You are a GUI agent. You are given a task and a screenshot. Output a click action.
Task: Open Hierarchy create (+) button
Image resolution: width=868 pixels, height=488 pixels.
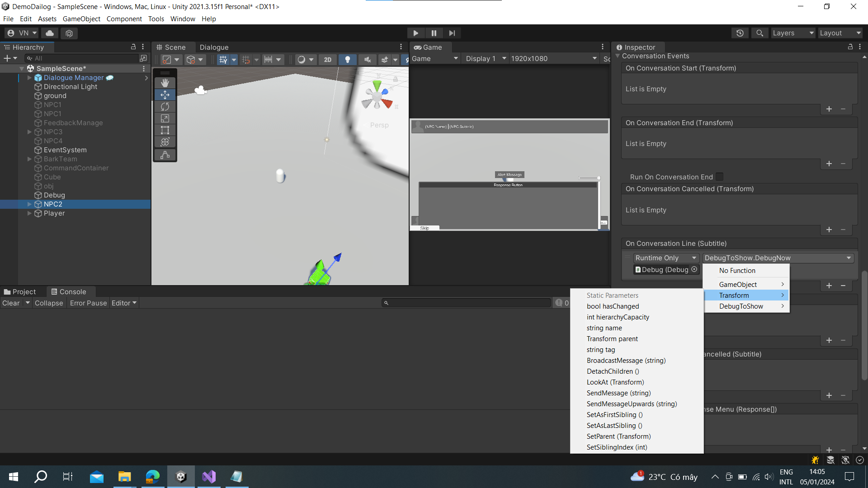[x=10, y=58]
